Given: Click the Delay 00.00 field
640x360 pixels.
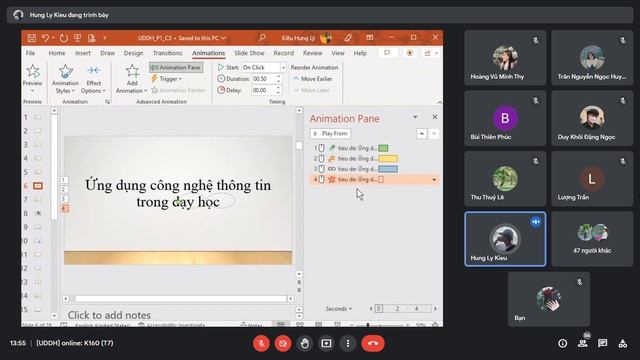Looking at the screenshot, I should (264, 90).
